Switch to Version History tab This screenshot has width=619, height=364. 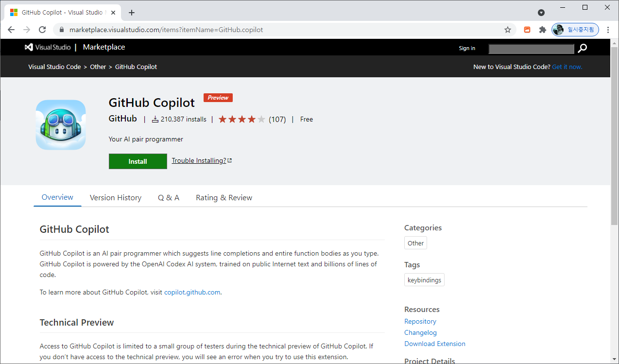point(116,198)
